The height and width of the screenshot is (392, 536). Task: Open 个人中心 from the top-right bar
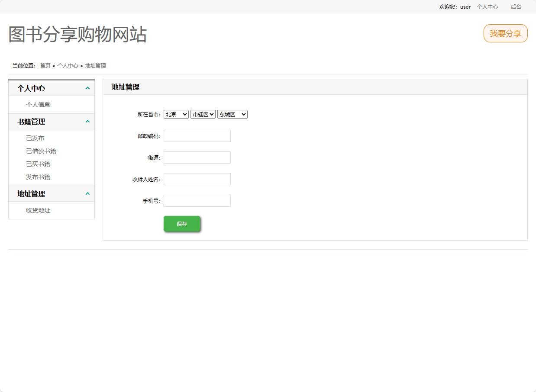(487, 6)
